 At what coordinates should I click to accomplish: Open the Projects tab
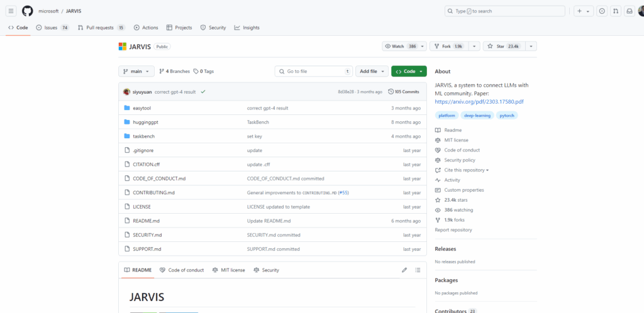179,28
